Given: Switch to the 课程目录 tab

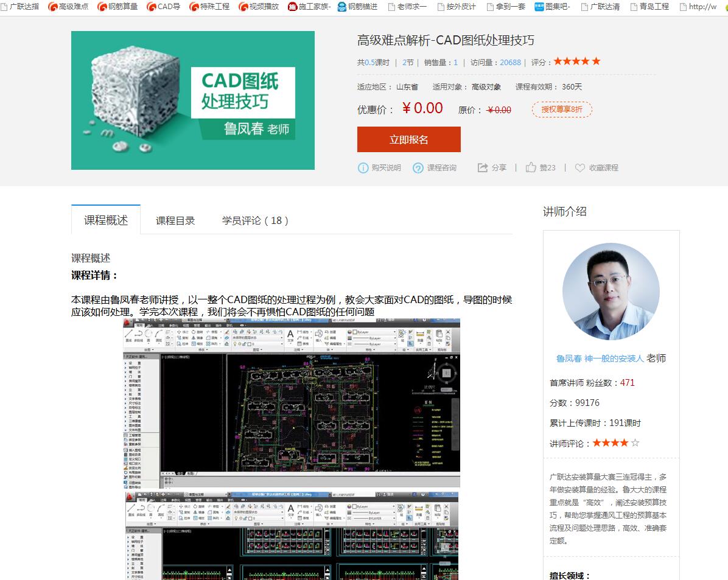Looking at the screenshot, I should (x=175, y=220).
